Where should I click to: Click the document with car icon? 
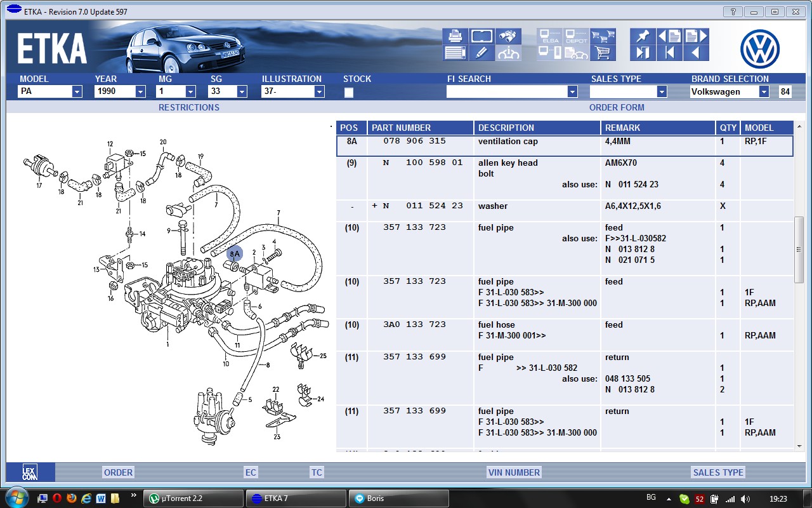pyautogui.click(x=576, y=53)
